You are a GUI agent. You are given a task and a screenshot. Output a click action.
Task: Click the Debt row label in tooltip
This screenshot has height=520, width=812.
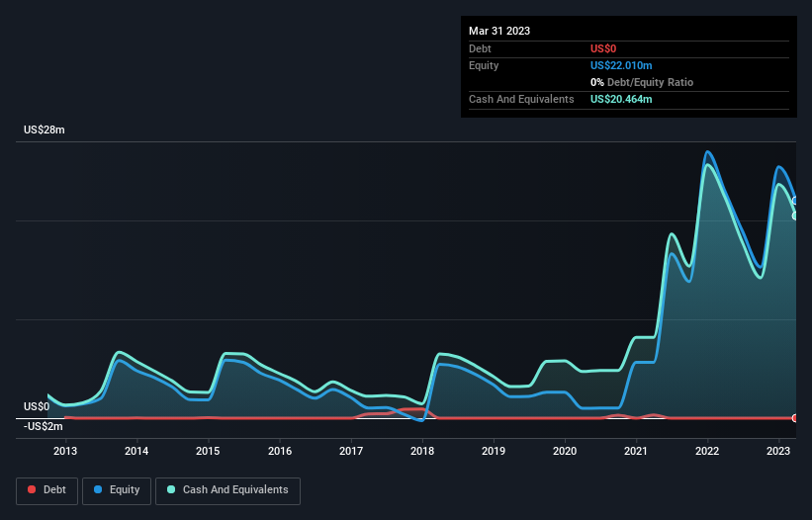pyautogui.click(x=480, y=48)
